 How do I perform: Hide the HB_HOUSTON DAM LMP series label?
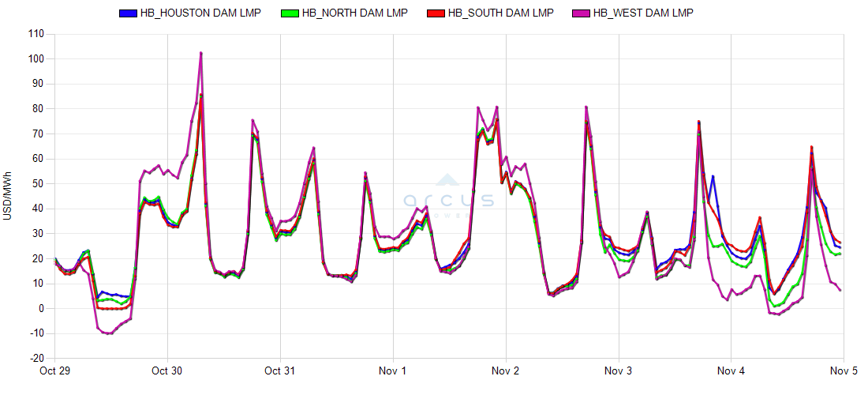click(200, 13)
